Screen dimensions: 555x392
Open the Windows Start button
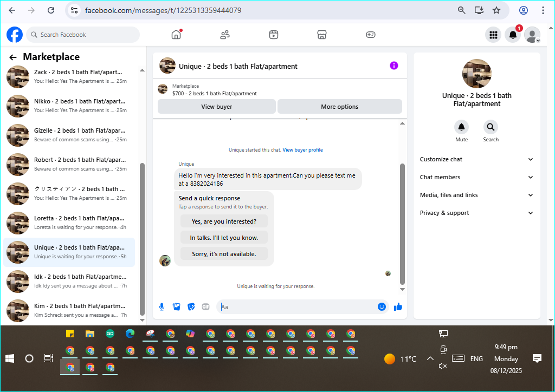(10, 358)
